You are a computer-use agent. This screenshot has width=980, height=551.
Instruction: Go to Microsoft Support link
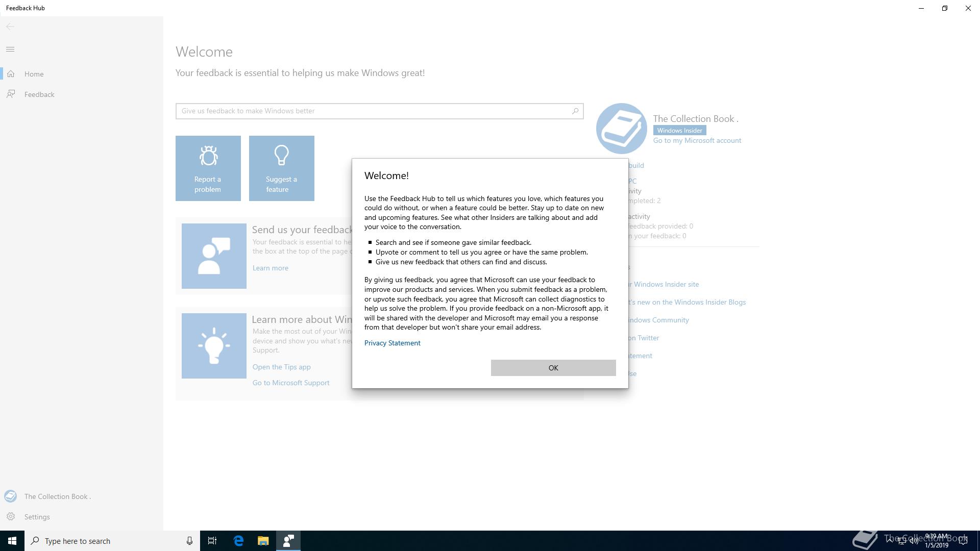291,383
